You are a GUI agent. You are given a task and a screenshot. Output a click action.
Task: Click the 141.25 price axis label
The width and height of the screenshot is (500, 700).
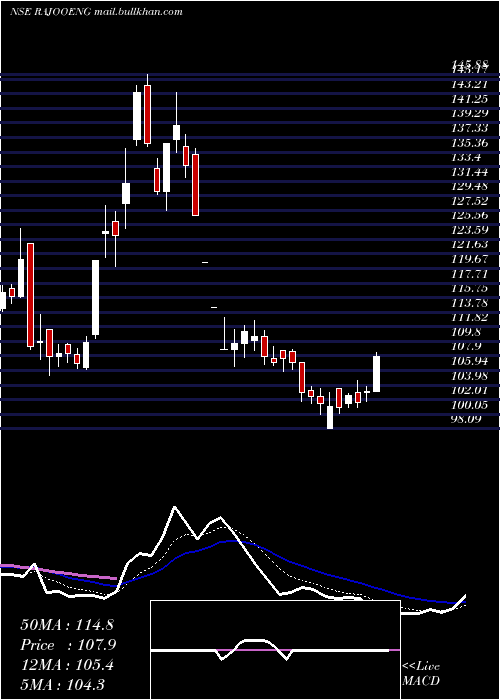pyautogui.click(x=470, y=99)
